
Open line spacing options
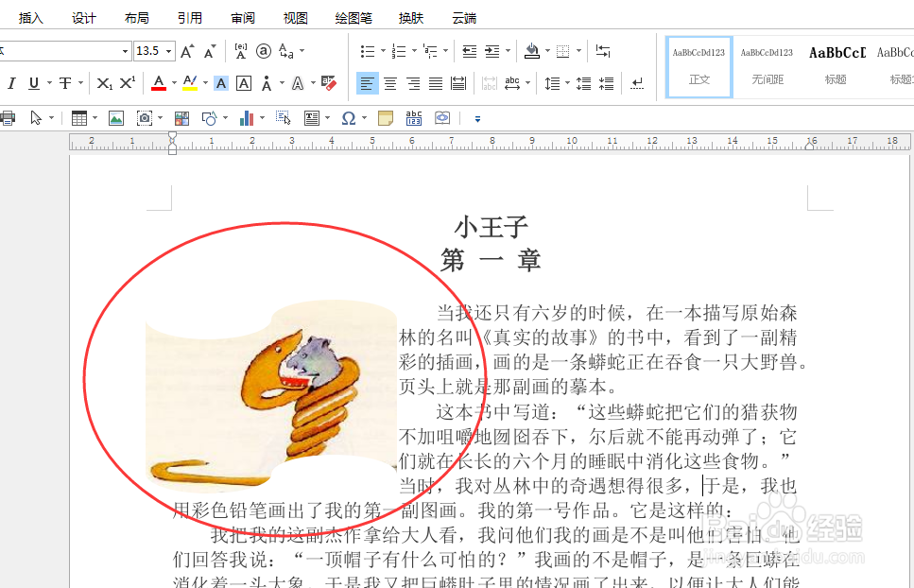click(552, 83)
